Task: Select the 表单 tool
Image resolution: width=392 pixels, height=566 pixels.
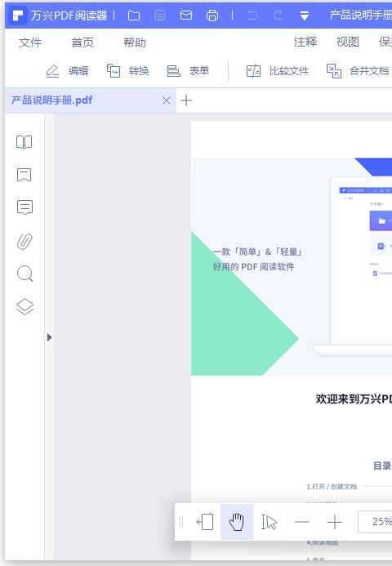Action: (x=188, y=71)
